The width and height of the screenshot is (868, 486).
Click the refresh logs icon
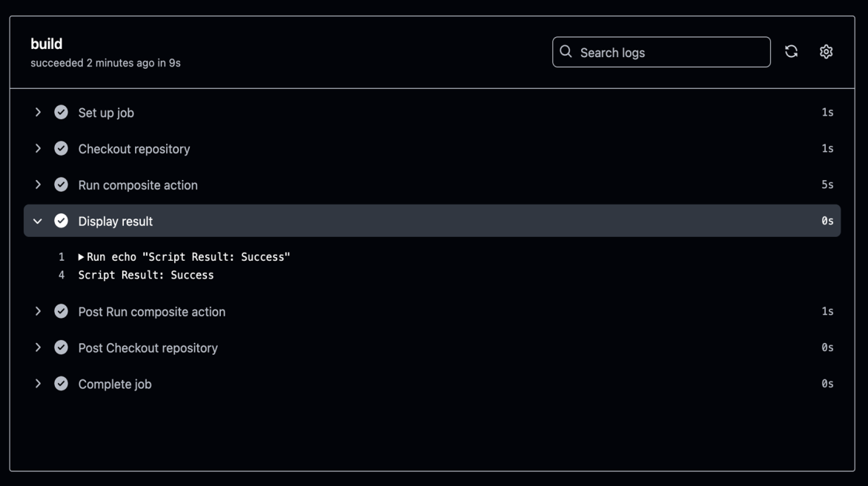[x=791, y=51]
